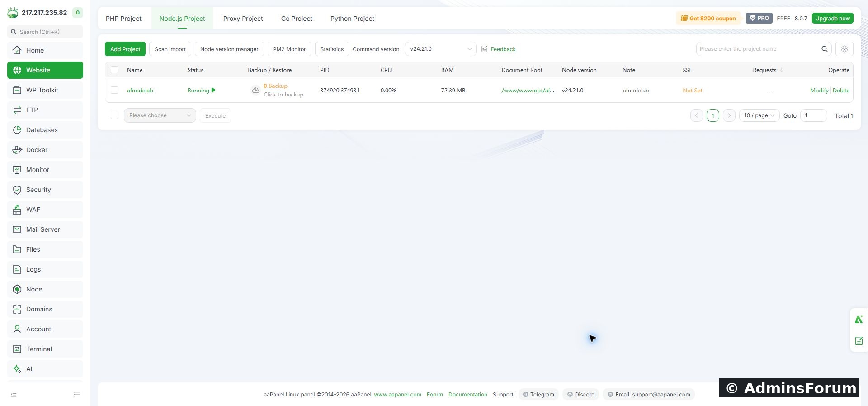Image resolution: width=868 pixels, height=406 pixels.
Task: Click the search magnifier icon in project field
Action: 824,49
